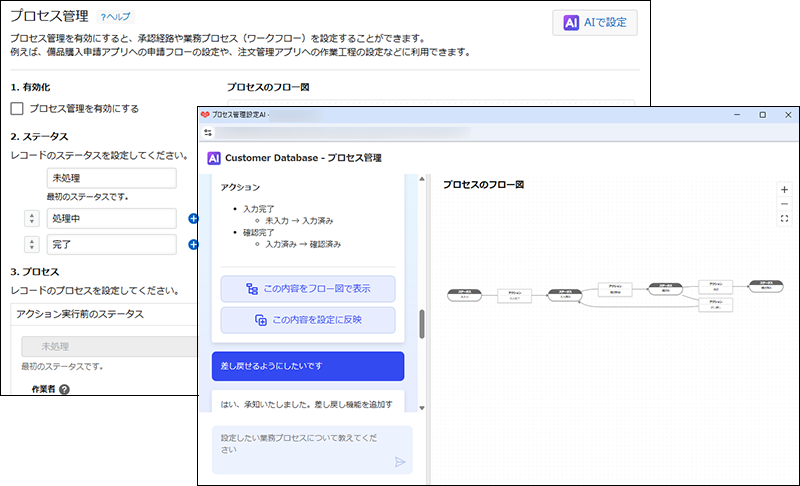Click the 作業者 help question mark icon
800x486 pixels.
coord(64,389)
